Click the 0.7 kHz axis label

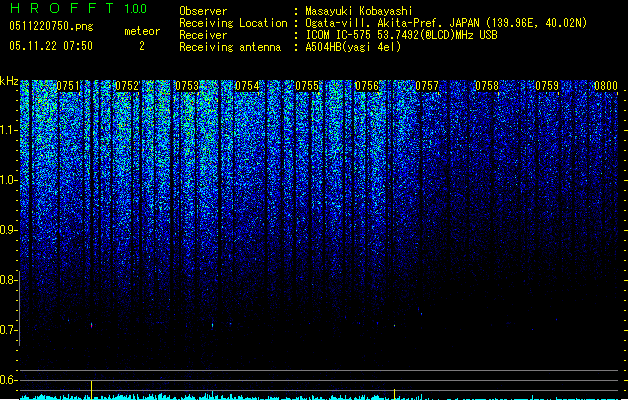8,330
